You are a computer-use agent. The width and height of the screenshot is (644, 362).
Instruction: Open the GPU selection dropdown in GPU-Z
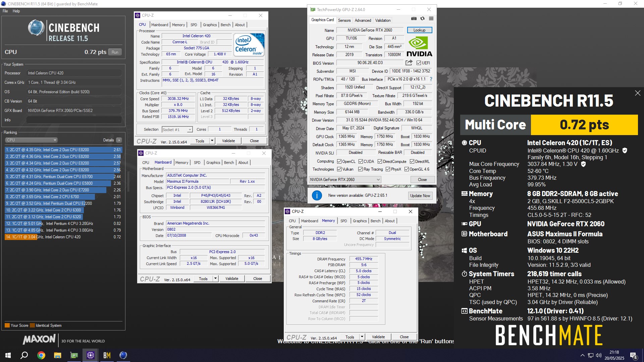345,180
